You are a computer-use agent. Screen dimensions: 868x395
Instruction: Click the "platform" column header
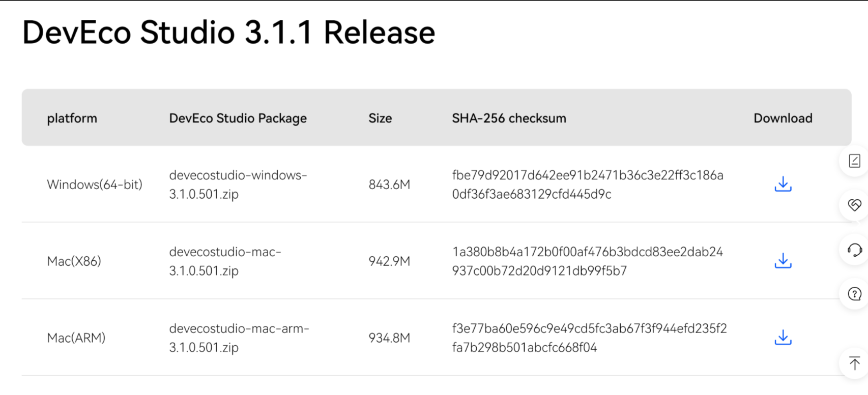(x=72, y=118)
